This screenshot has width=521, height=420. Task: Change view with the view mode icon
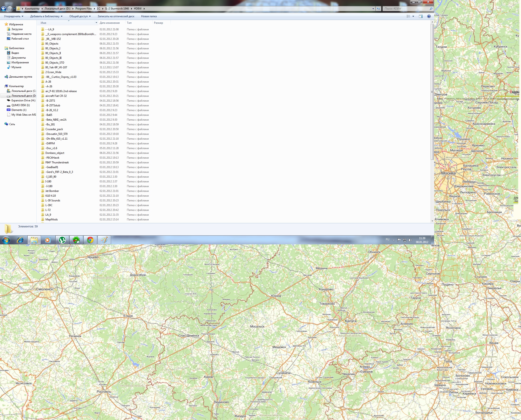tap(408, 16)
